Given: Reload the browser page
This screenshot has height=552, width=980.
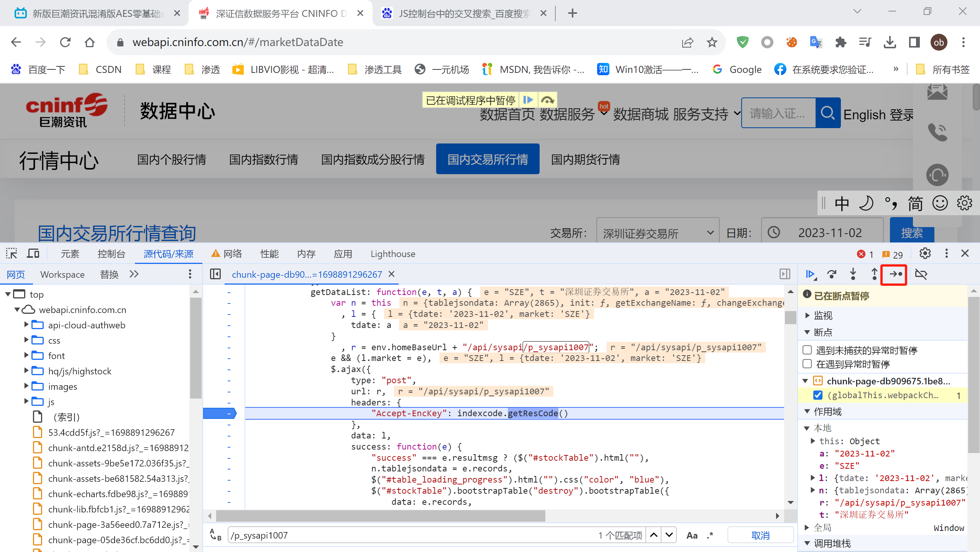Looking at the screenshot, I should click(65, 42).
